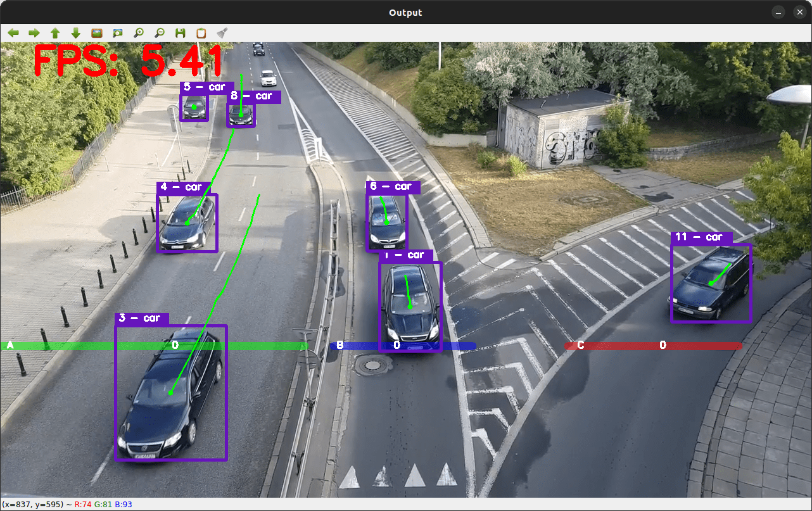Click the Output window title
The width and height of the screenshot is (812, 511).
pyautogui.click(x=405, y=12)
